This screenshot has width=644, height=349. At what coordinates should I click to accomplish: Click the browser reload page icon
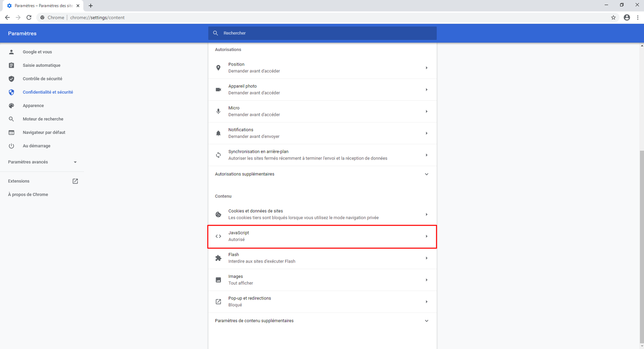pyautogui.click(x=29, y=17)
